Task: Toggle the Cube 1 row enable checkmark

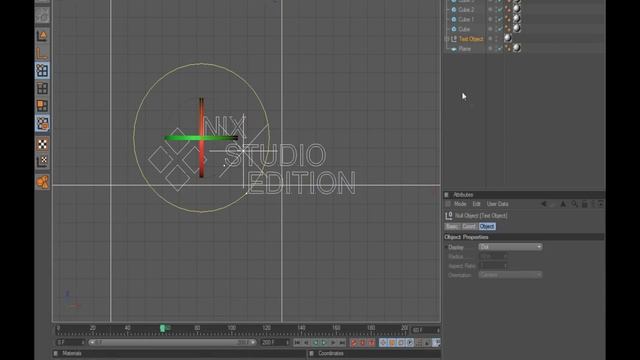Action: pyautogui.click(x=500, y=19)
